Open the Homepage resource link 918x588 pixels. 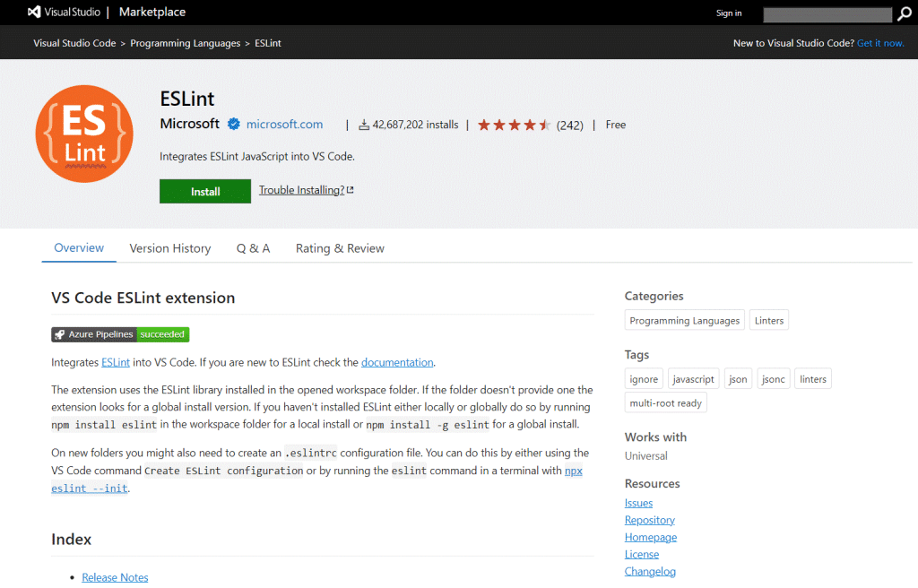(651, 537)
